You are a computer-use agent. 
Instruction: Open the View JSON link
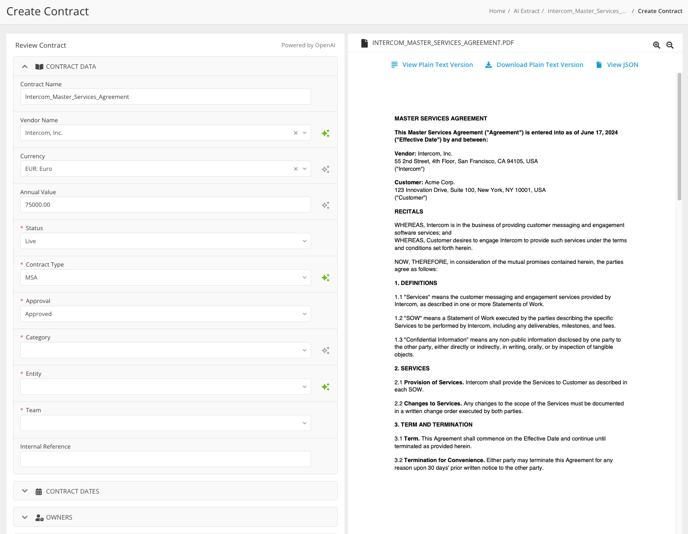622,65
